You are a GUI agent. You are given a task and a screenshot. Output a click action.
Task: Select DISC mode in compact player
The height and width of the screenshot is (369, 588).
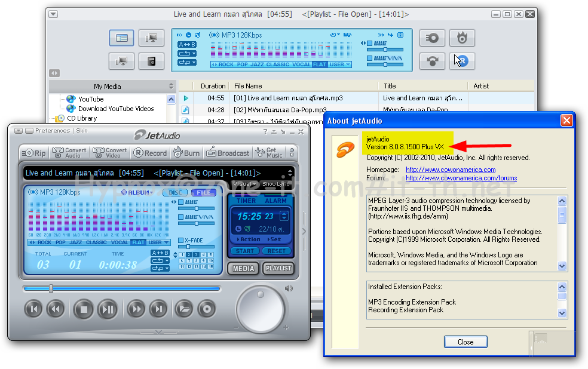[175, 192]
